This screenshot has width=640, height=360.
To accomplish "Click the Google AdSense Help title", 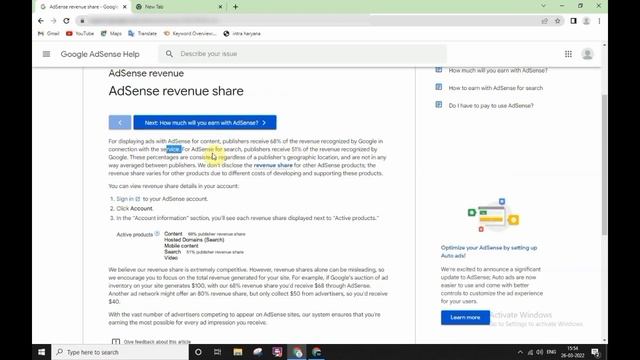I will (100, 54).
